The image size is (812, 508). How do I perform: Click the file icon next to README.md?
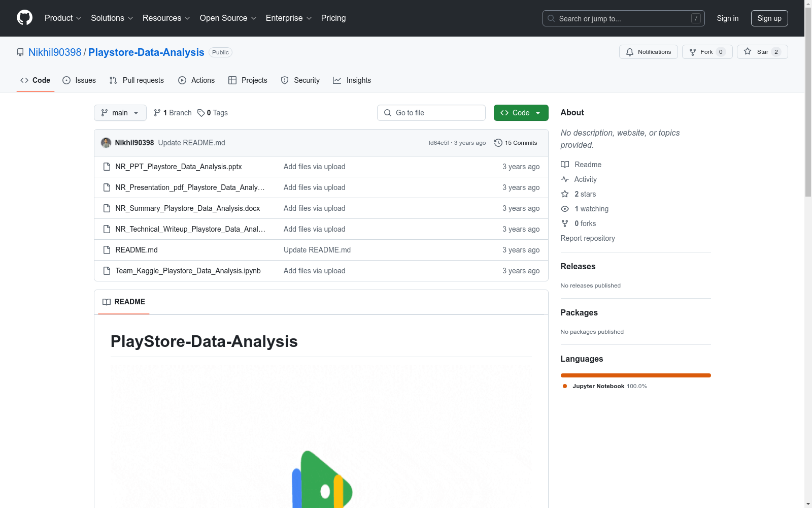click(107, 250)
